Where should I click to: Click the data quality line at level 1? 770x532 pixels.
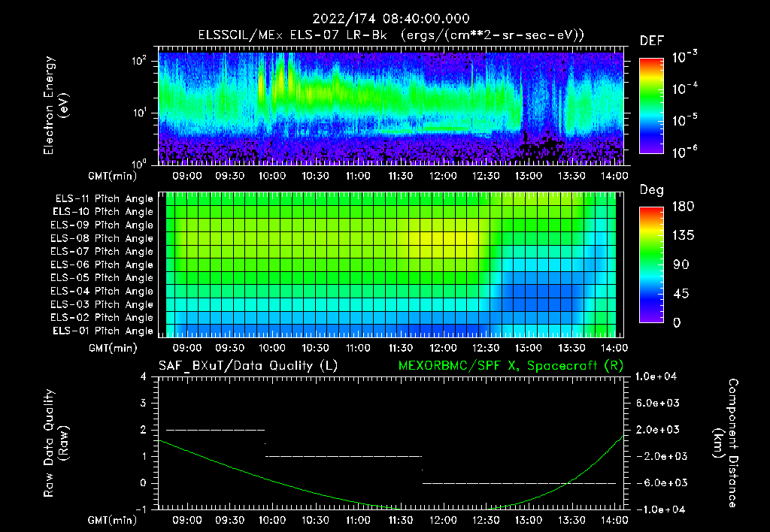coord(343,456)
